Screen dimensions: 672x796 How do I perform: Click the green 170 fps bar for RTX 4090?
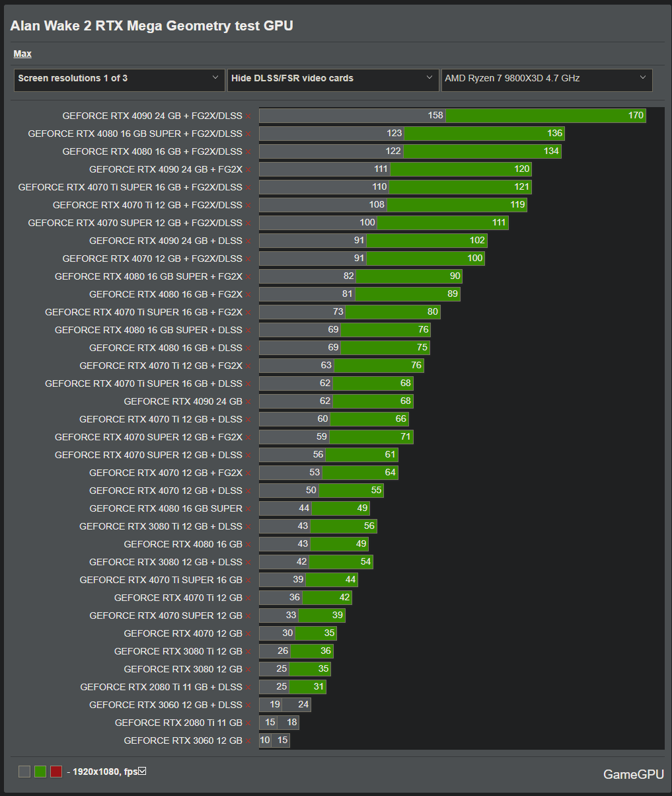point(545,116)
